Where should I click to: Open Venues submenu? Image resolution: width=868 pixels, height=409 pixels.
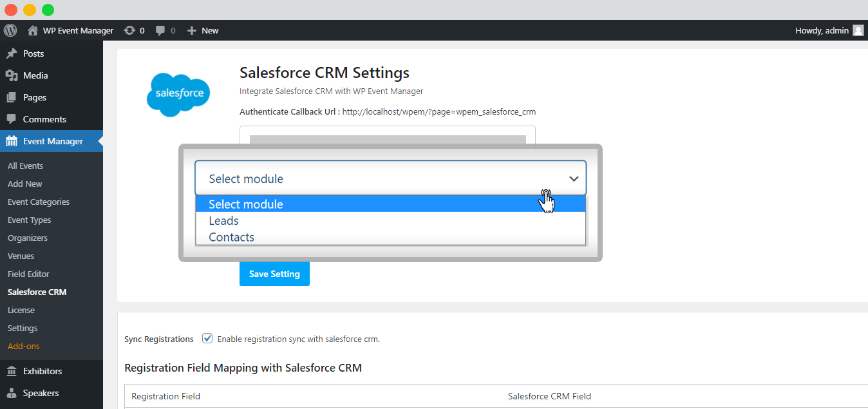[21, 256]
